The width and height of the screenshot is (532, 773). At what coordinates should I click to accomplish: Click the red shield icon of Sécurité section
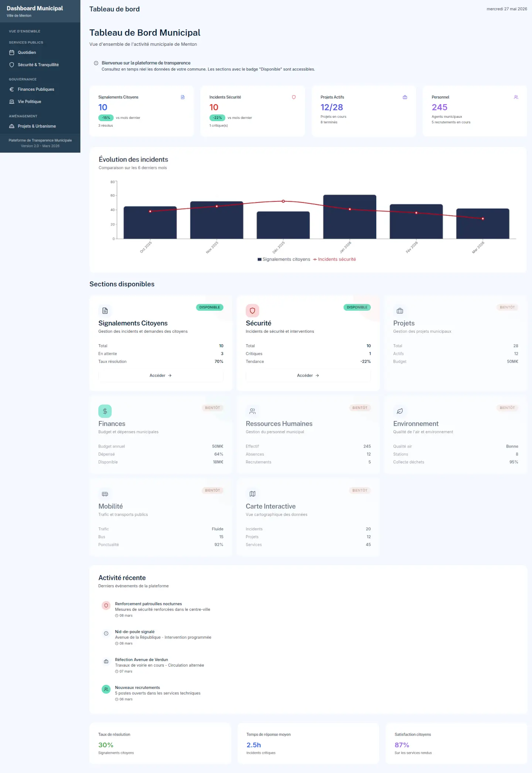pos(252,311)
